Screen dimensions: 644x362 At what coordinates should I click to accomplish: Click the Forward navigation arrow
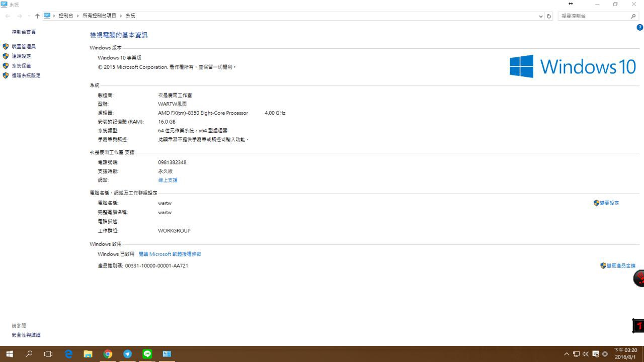(20, 16)
